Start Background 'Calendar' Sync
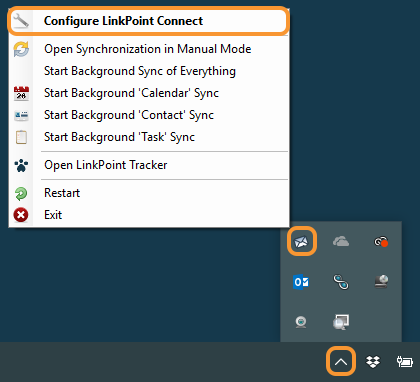 tap(149, 93)
